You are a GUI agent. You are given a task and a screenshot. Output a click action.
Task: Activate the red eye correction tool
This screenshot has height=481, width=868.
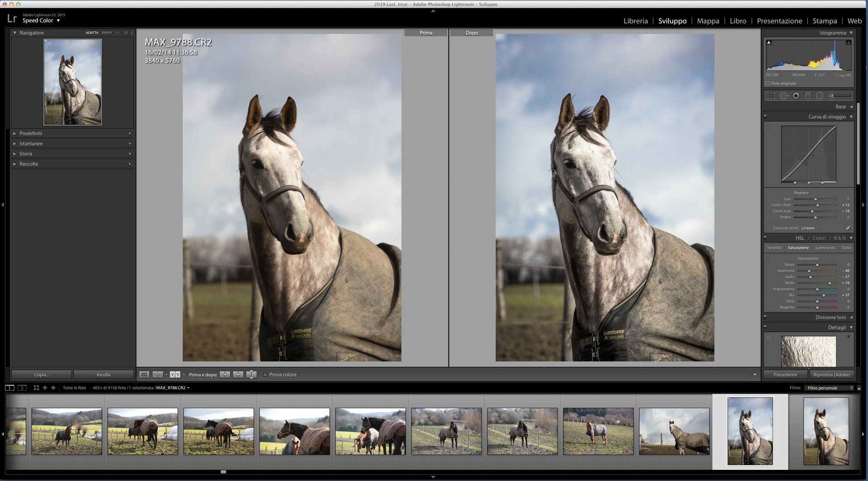point(796,96)
